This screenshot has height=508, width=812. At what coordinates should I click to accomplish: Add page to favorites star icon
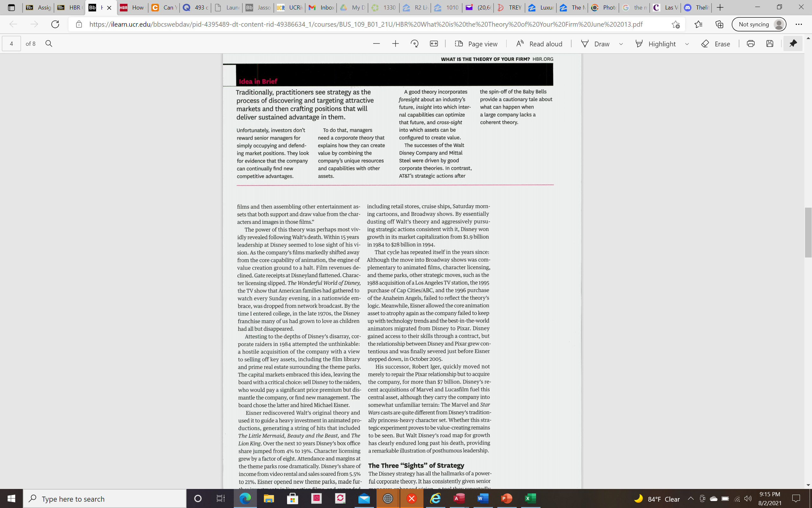[x=676, y=24]
